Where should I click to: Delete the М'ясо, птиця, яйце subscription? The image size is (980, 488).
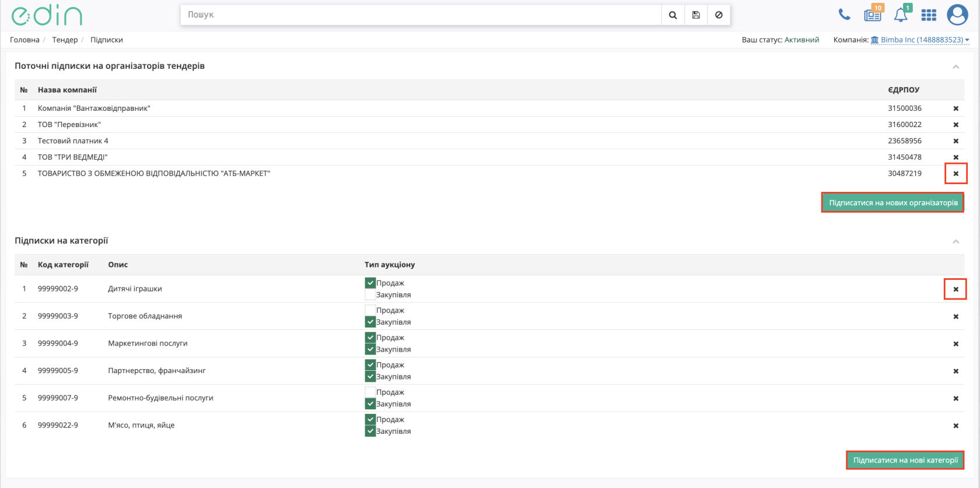(x=956, y=426)
